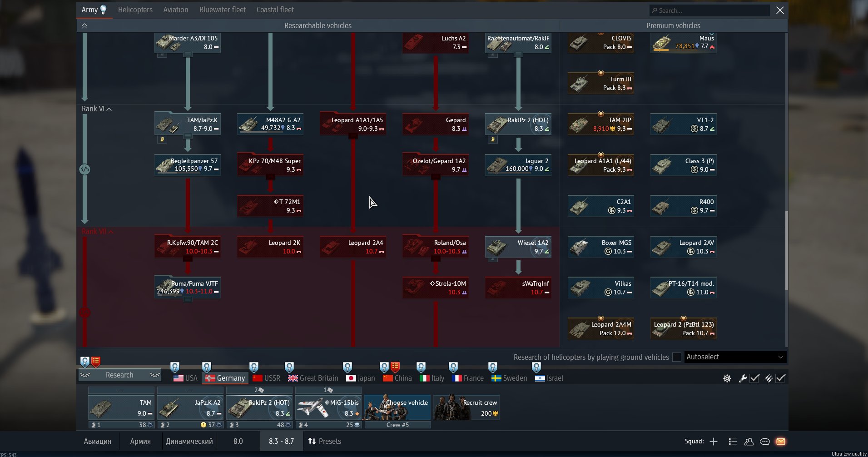This screenshot has width=868, height=457.
Task: Expand the Marder A3/DF105 vehicle group
Action: coord(188,55)
